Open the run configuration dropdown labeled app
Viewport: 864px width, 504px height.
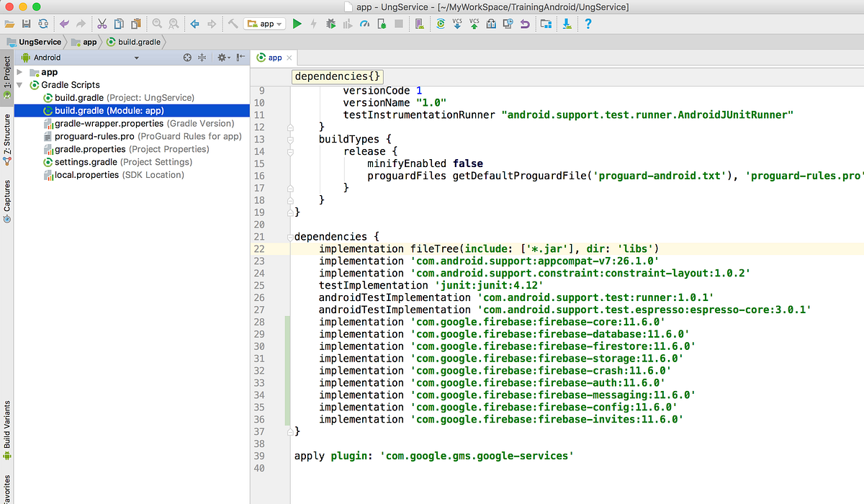coord(264,23)
